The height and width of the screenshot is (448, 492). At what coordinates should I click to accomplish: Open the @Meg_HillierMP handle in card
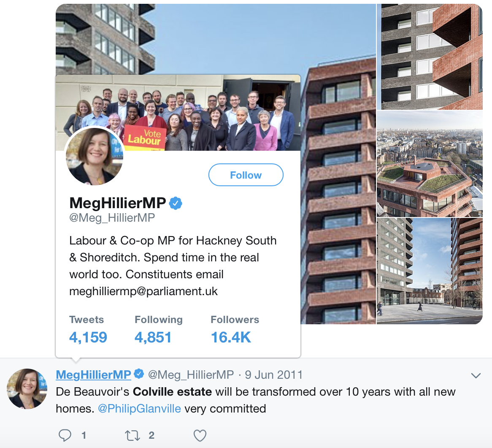coord(112,217)
